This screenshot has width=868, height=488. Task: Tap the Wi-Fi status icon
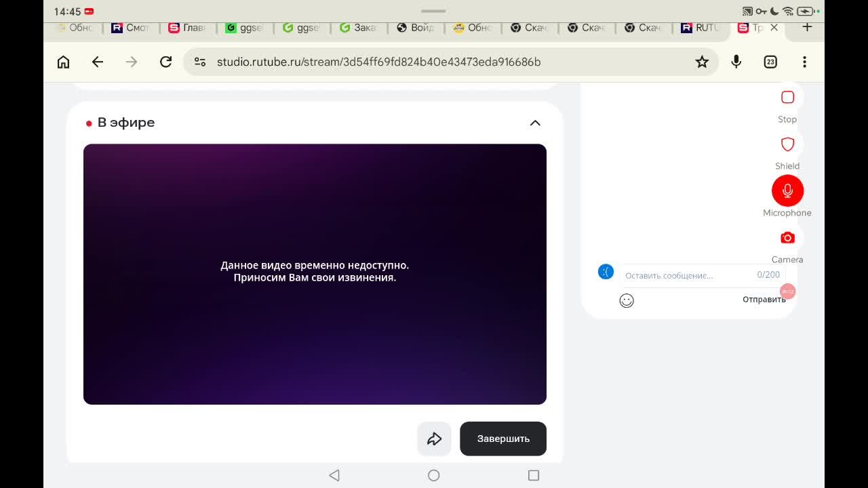tap(788, 12)
